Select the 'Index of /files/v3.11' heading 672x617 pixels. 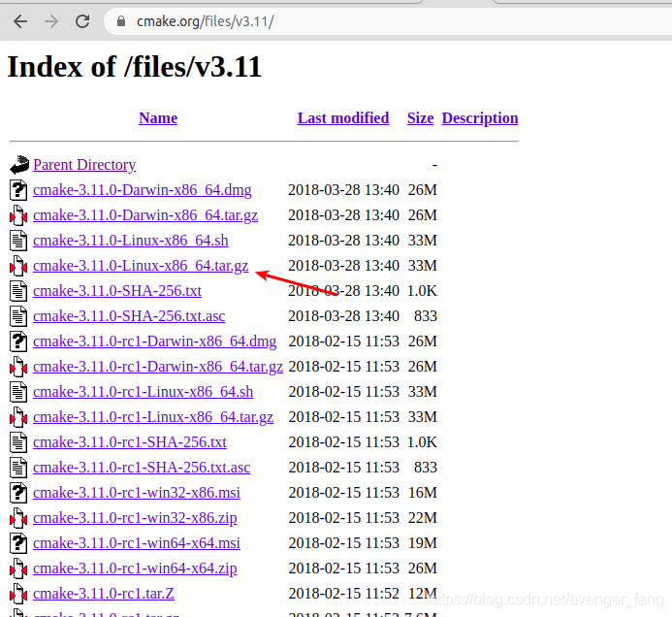click(x=135, y=67)
